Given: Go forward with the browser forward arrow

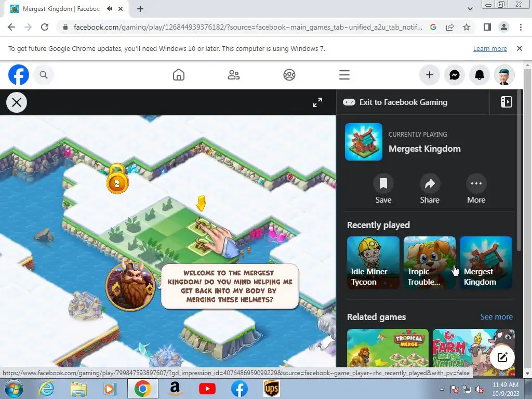Looking at the screenshot, I should pyautogui.click(x=28, y=27).
